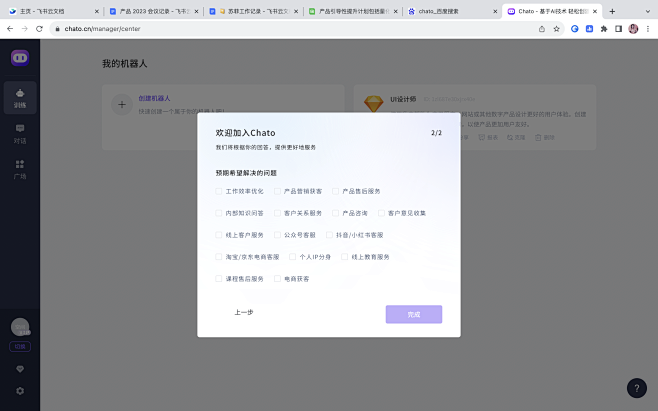Click the blue circular extension icon
658x411 pixels.
click(x=574, y=29)
